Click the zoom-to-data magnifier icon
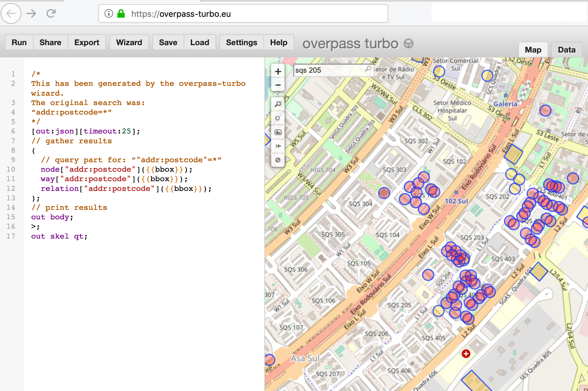The image size is (588, 391). click(x=278, y=104)
